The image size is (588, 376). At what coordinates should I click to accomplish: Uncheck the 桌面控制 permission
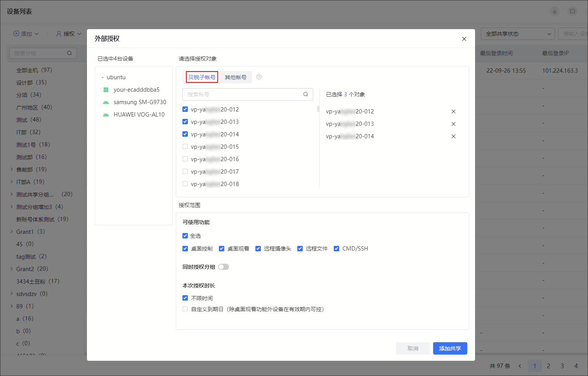185,249
